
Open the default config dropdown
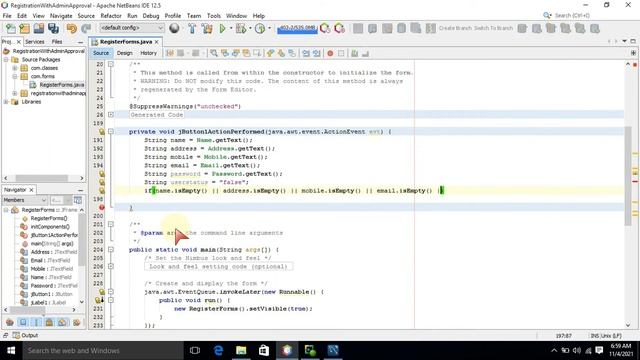click(131, 28)
